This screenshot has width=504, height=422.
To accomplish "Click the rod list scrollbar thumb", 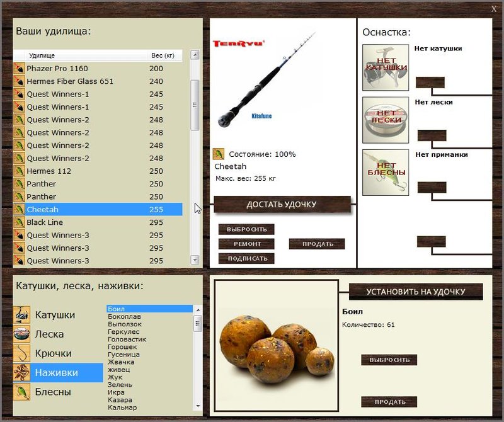I will (x=195, y=105).
